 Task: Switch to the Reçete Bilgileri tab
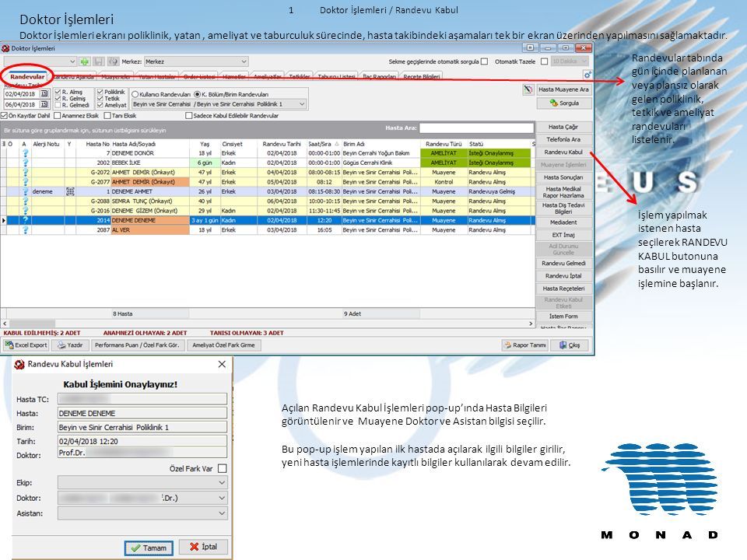(x=421, y=77)
